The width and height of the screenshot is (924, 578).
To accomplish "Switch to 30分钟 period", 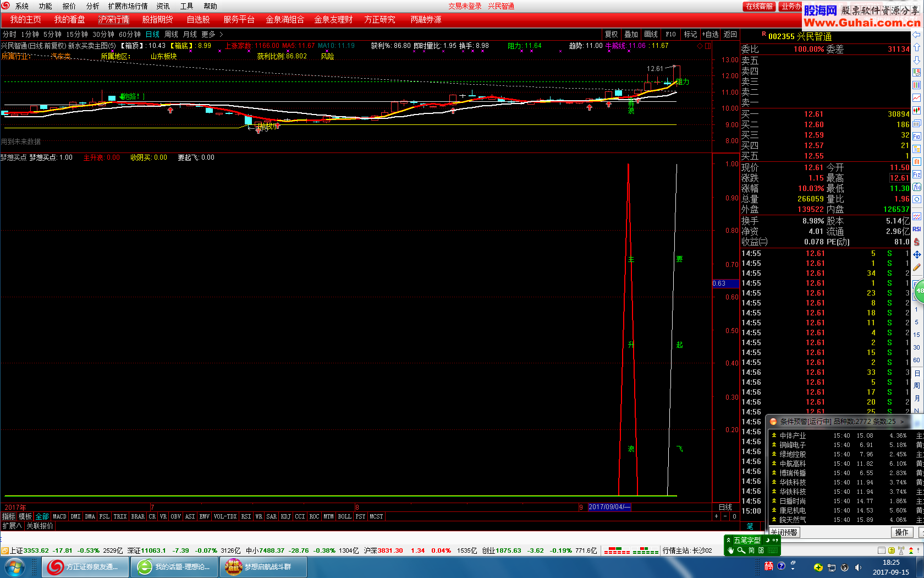I will [x=103, y=34].
